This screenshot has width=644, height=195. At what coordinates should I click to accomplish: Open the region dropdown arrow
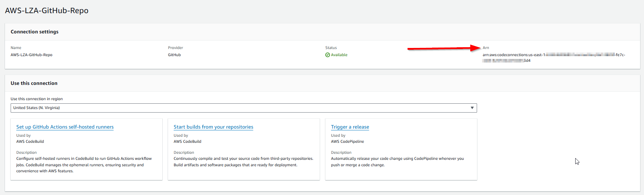click(x=472, y=108)
